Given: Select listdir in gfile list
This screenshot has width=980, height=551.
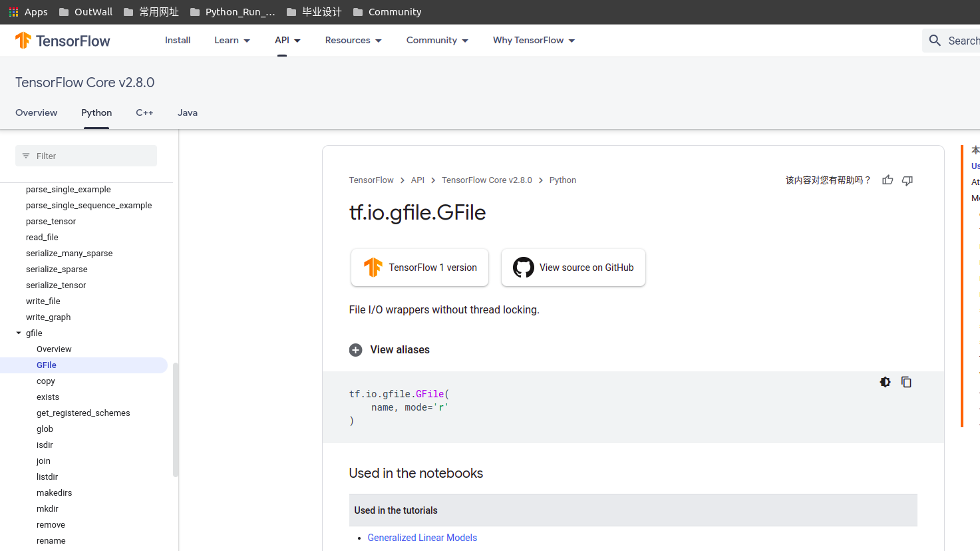Looking at the screenshot, I should pos(47,477).
